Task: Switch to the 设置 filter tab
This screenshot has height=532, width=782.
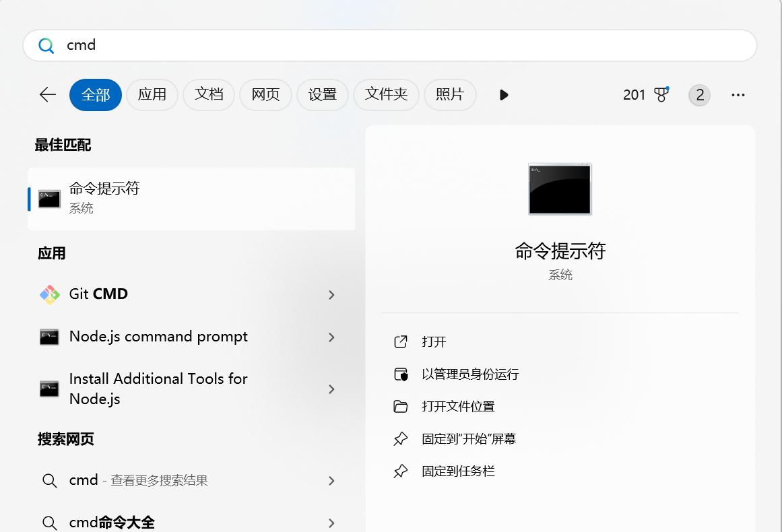Action: coord(322,95)
